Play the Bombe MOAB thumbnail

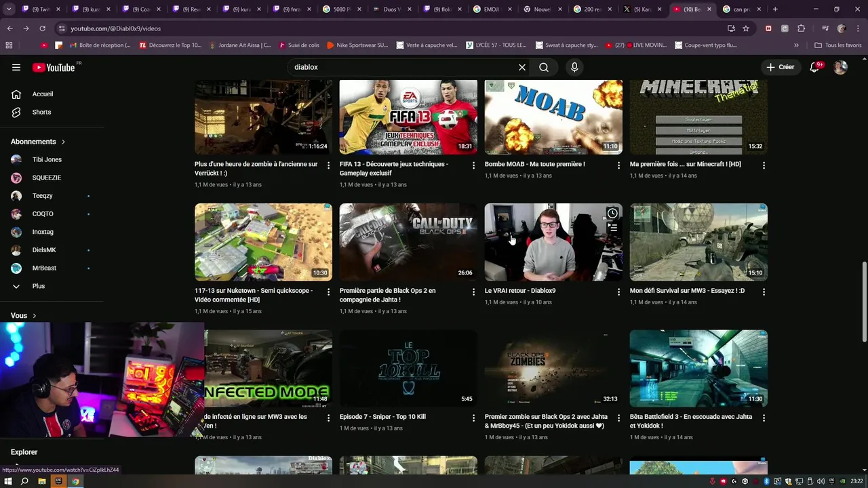tap(553, 117)
